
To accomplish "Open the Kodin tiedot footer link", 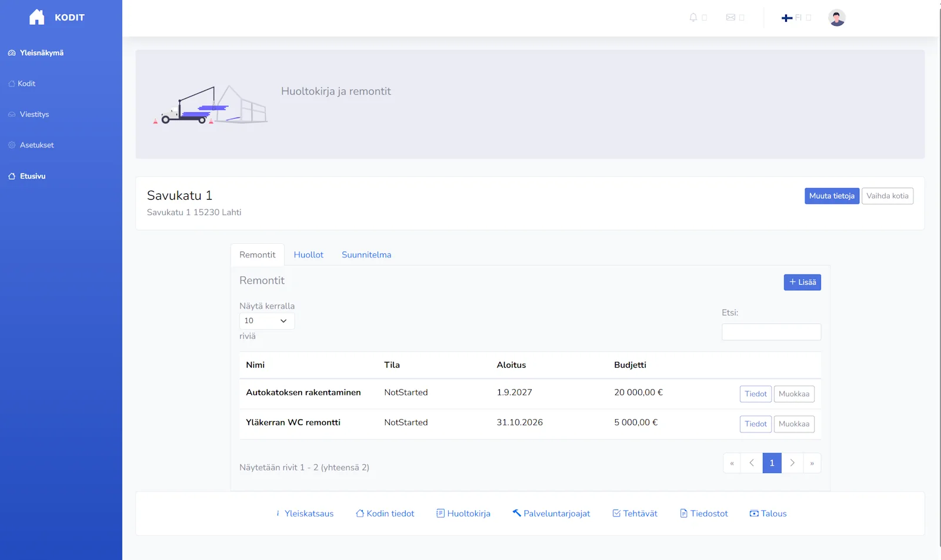I will click(x=385, y=514).
